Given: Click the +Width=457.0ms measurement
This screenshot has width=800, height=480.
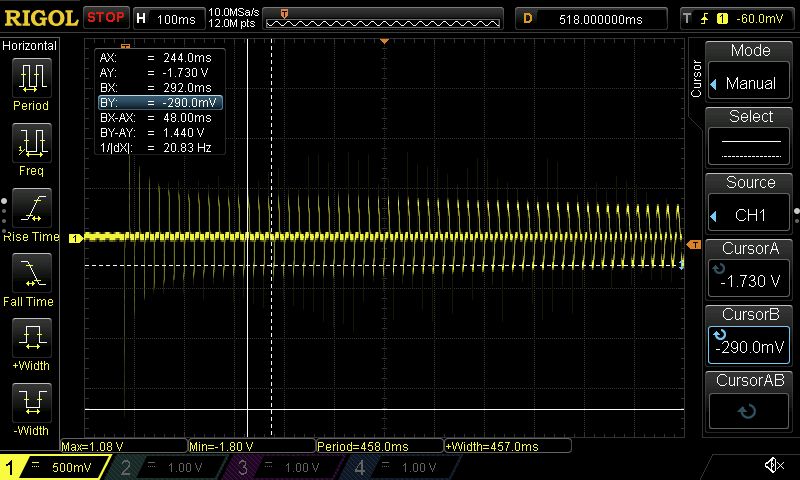Looking at the screenshot, I should (508, 446).
